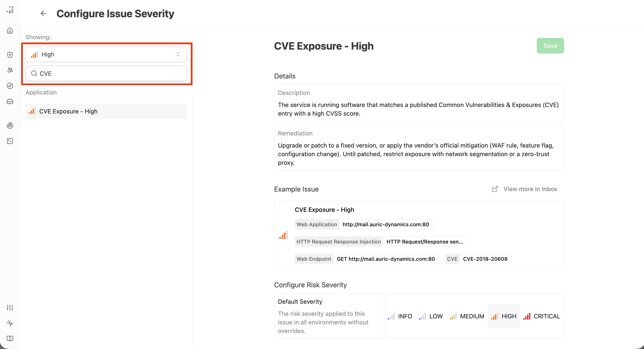
Task: Open the terminal icon in sidebar
Action: (x=10, y=141)
